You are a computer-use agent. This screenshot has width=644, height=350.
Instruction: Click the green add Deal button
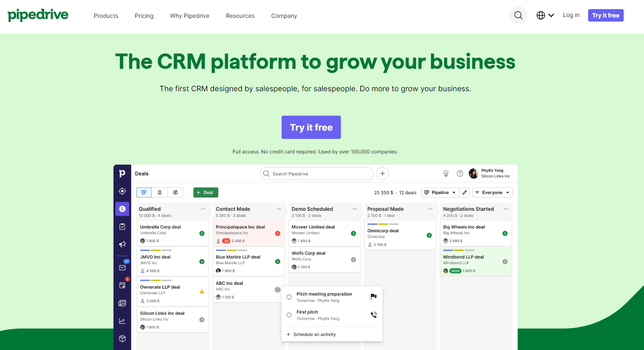[x=206, y=192]
